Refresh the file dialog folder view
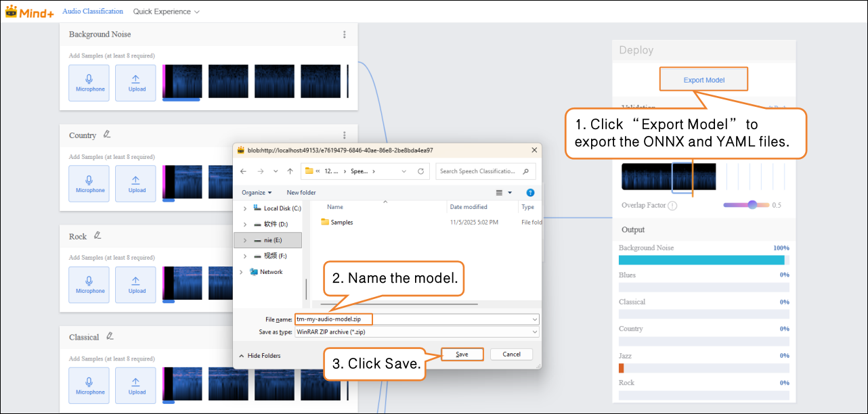This screenshot has height=414, width=868. tap(420, 171)
